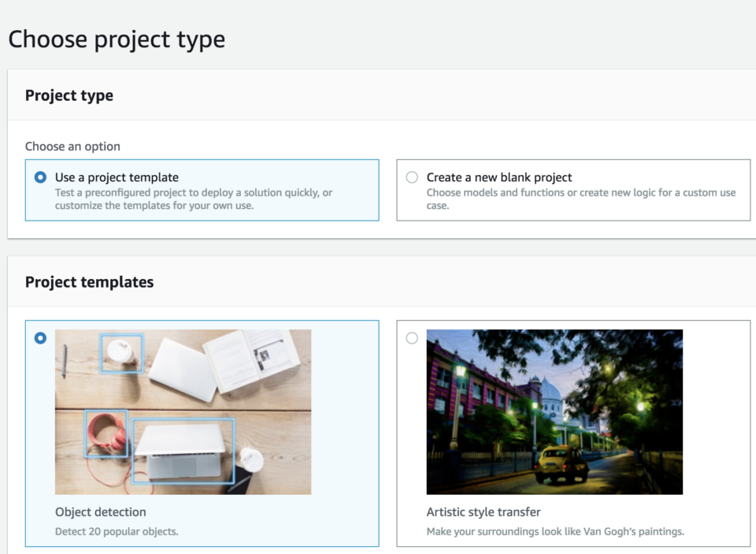Click the 'Choose project type' page title
The width and height of the screenshot is (756, 554).
(x=117, y=39)
